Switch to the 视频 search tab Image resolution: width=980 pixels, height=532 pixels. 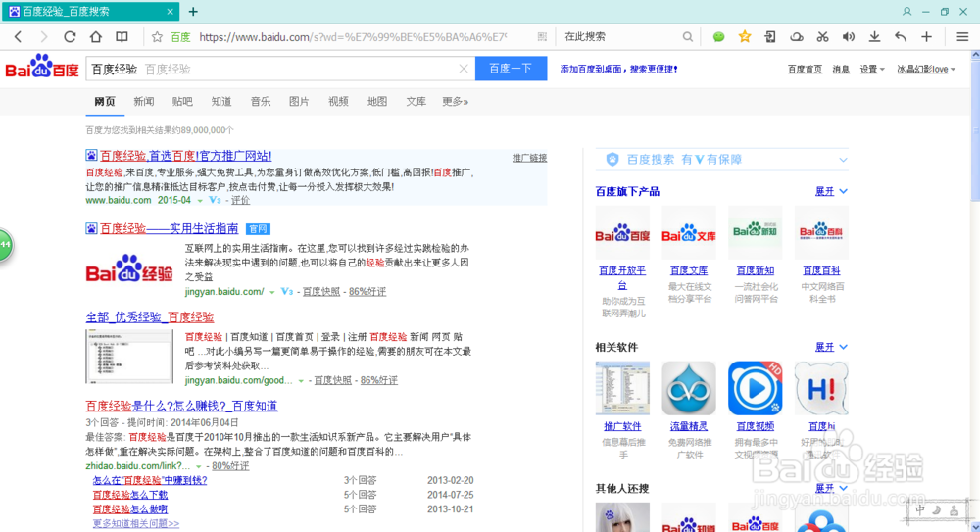[x=338, y=101]
